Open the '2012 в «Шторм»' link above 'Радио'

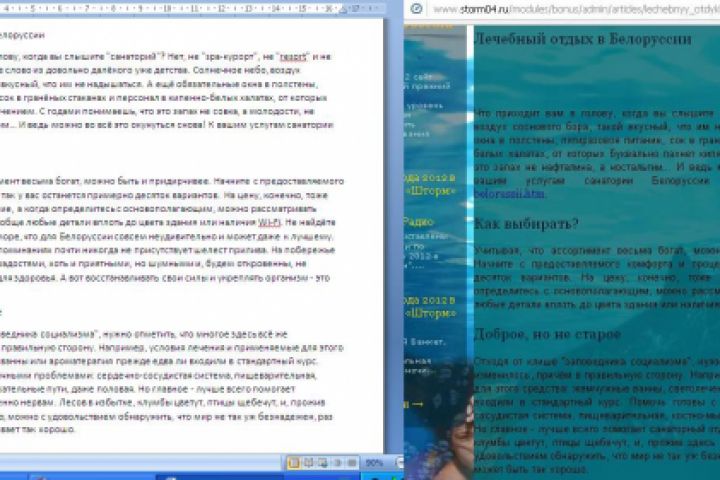point(431,184)
